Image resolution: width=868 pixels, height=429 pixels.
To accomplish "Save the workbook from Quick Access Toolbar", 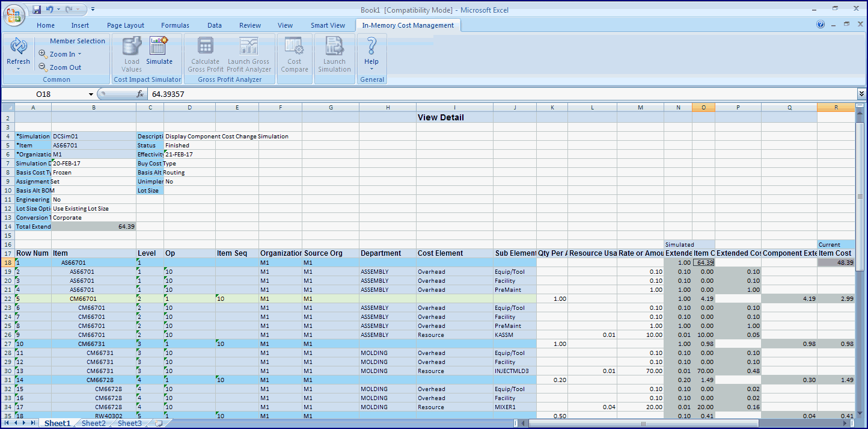I will point(37,10).
